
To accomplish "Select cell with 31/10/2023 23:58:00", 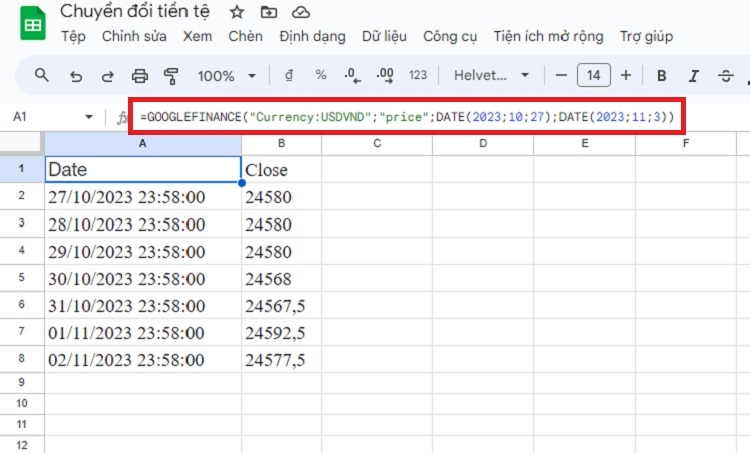I will [143, 305].
